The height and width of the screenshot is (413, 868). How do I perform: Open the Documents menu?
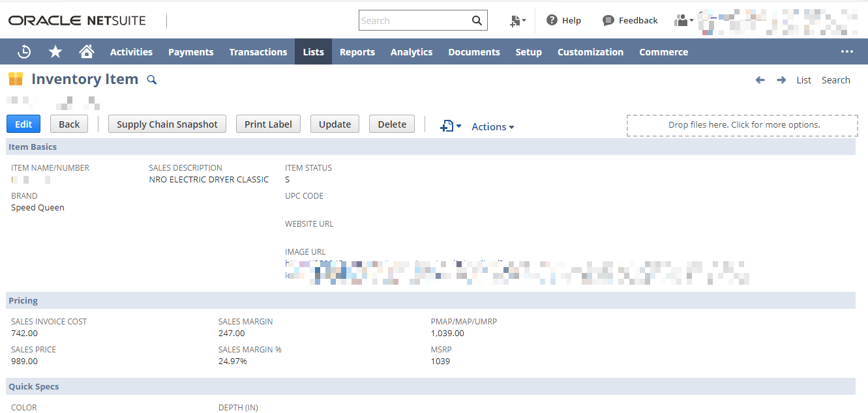coord(474,51)
